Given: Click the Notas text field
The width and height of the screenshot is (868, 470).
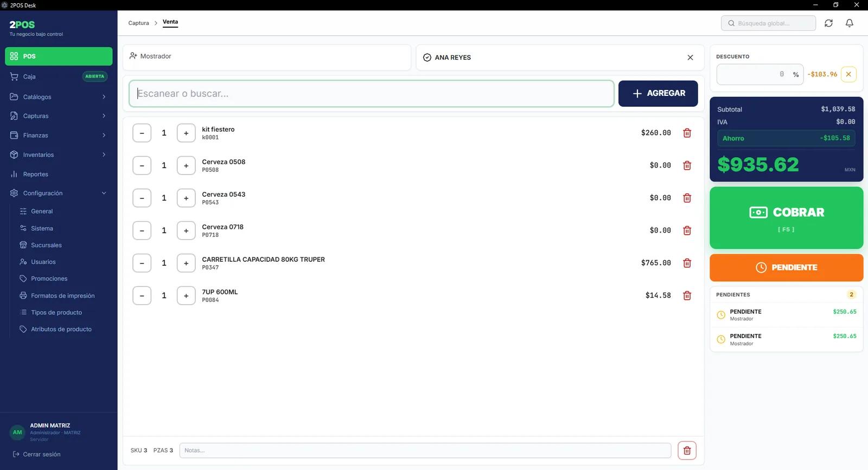Looking at the screenshot, I should coord(425,450).
